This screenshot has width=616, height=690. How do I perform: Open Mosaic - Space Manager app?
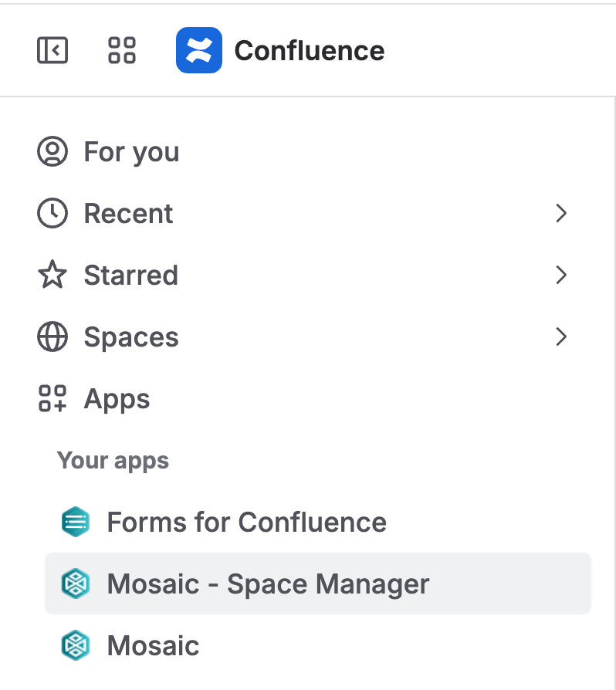pos(318,583)
